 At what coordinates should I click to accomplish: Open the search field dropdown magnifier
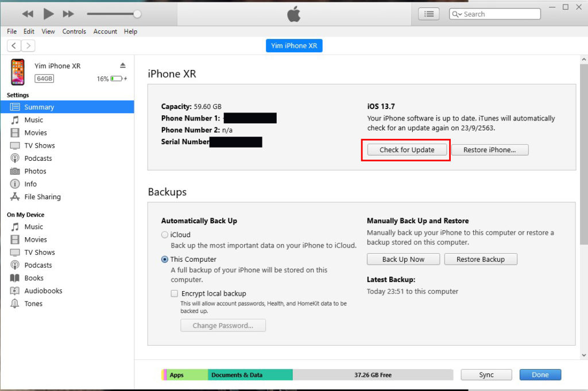click(457, 14)
